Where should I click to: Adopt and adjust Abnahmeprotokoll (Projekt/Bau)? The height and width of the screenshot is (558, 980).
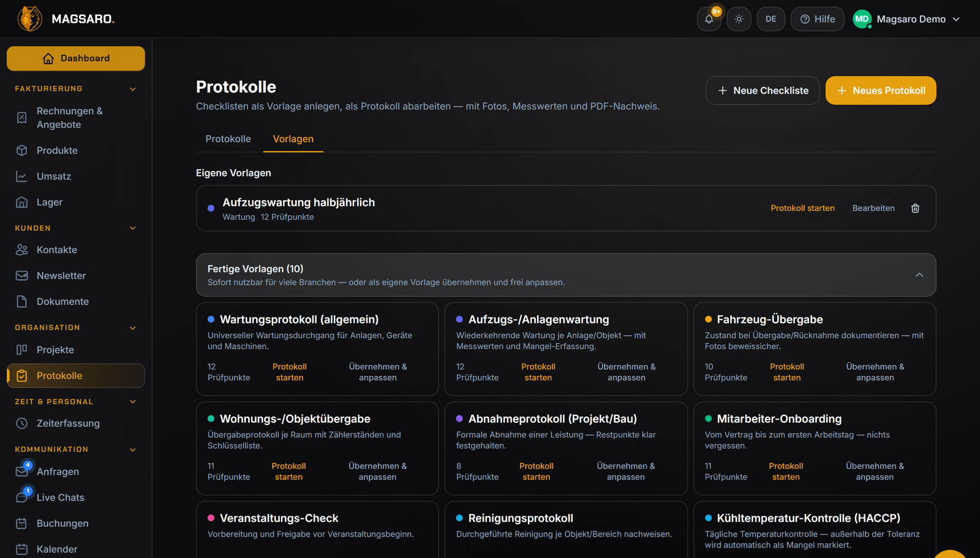(626, 472)
